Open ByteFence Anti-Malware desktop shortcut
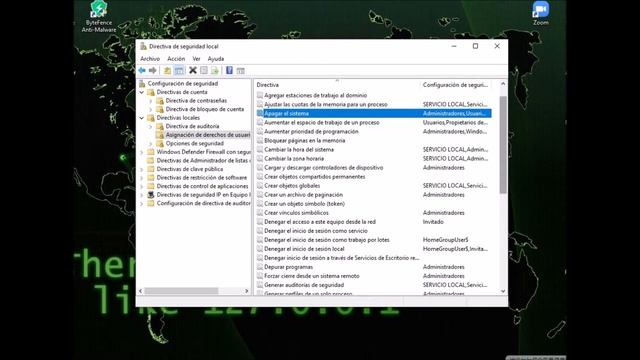 (x=99, y=16)
